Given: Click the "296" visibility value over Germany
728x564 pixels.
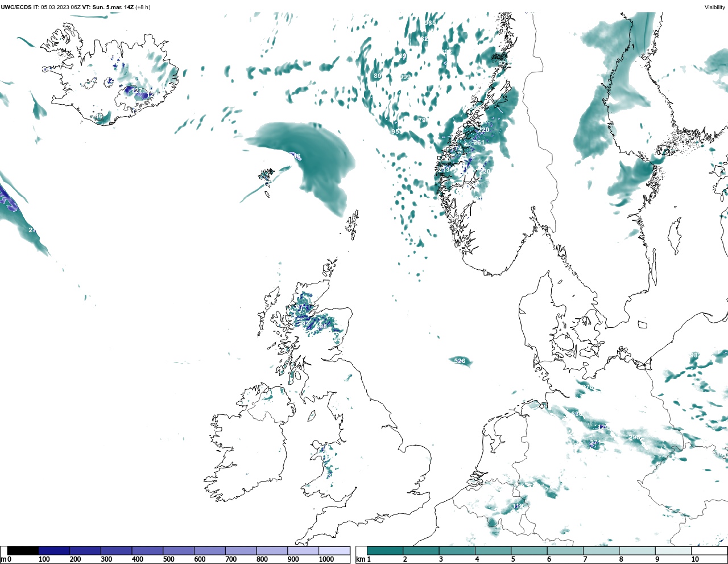Looking at the screenshot, I should pos(634,437).
